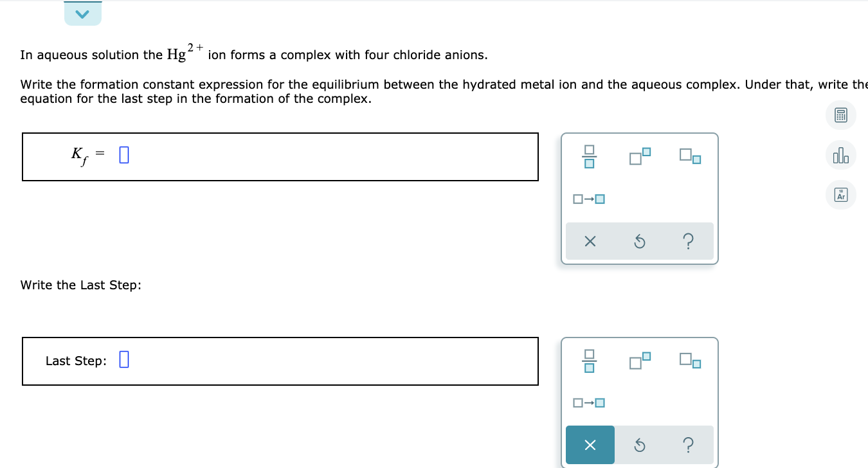Insert a fraction template in the Kf palette
The width and height of the screenshot is (868, 468).
[x=590, y=157]
